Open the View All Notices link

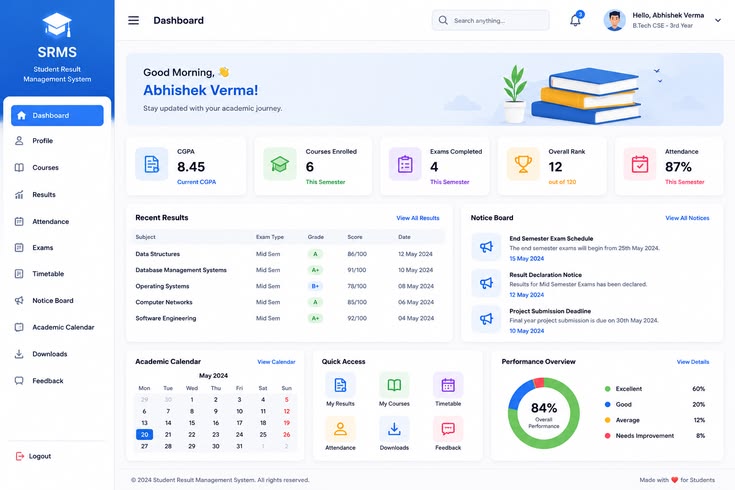(687, 218)
